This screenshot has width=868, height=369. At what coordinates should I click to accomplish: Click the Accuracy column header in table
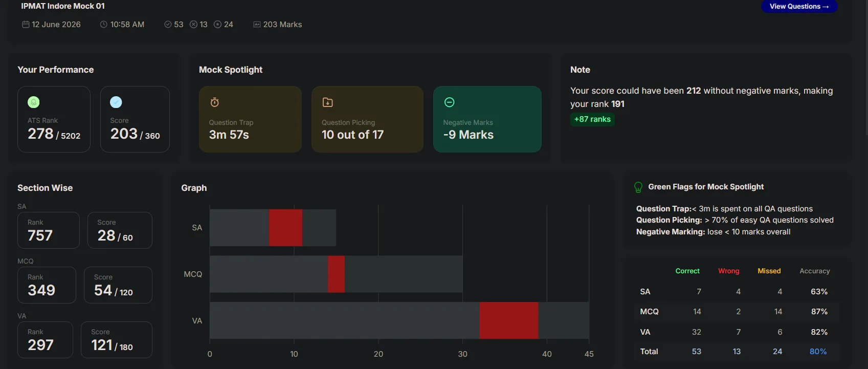pos(815,271)
